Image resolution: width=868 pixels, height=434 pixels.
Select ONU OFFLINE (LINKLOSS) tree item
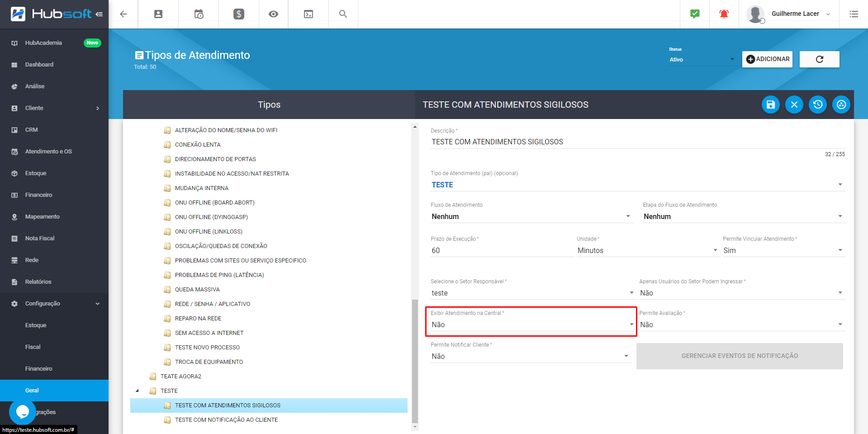(x=209, y=232)
